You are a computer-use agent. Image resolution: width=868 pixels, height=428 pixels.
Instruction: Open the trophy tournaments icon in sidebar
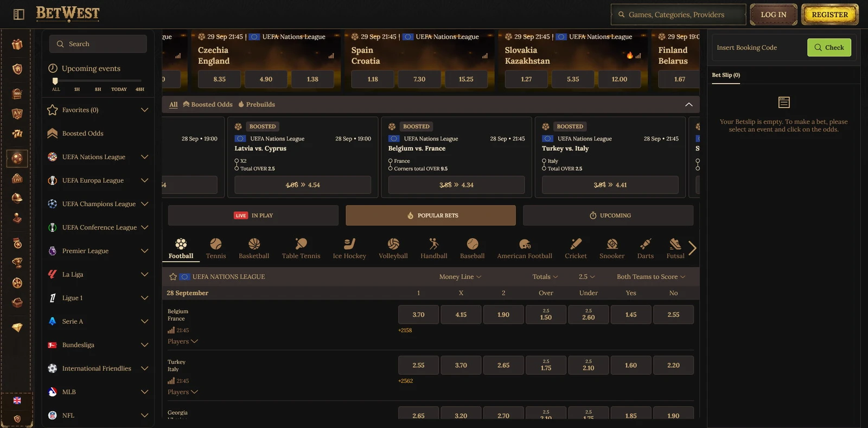pos(17,263)
